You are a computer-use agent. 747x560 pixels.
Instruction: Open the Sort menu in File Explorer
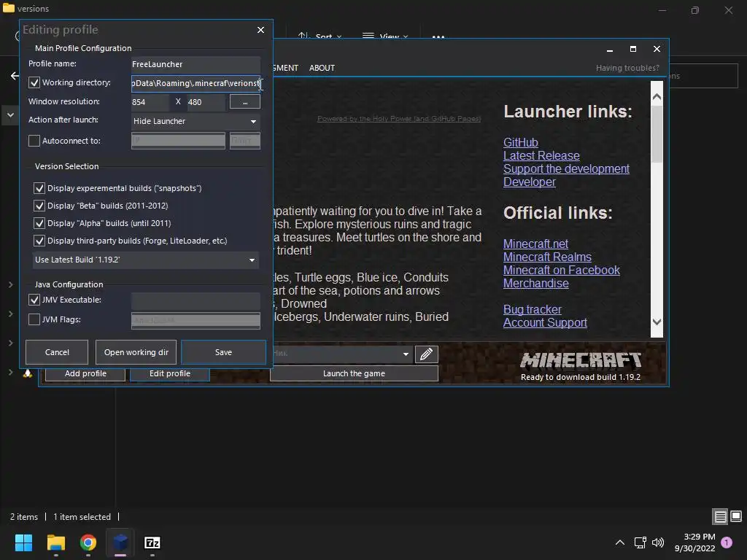coord(320,36)
